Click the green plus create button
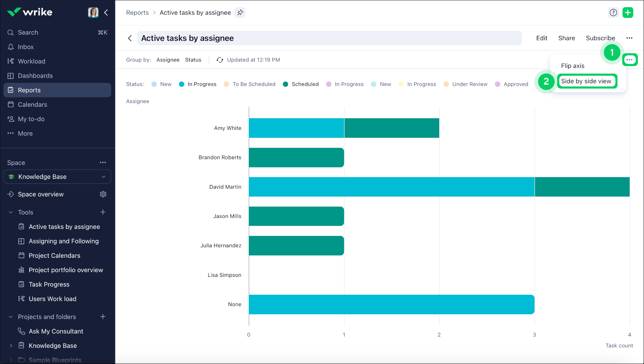Screen dimensions: 644x364 628,13
